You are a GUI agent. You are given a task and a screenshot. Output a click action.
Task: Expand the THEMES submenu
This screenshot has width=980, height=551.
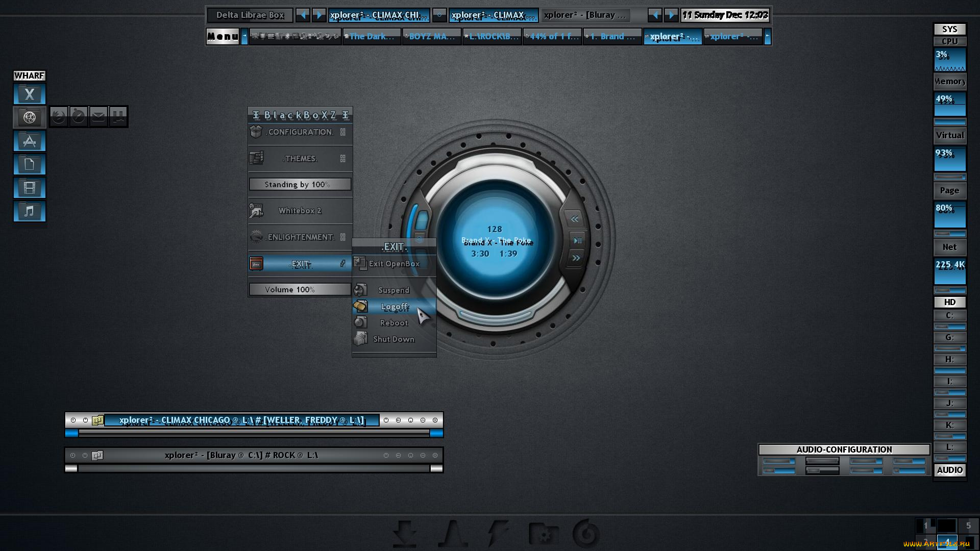300,159
